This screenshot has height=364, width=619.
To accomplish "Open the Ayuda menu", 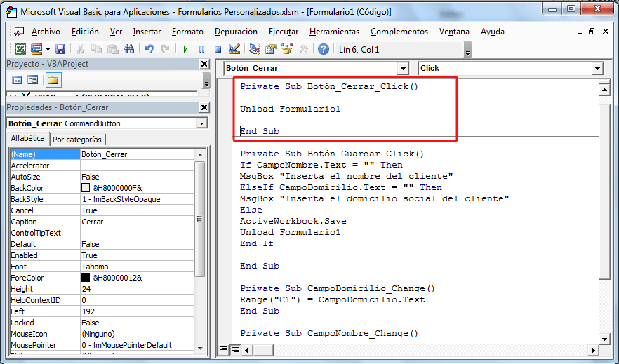I will pos(492,32).
